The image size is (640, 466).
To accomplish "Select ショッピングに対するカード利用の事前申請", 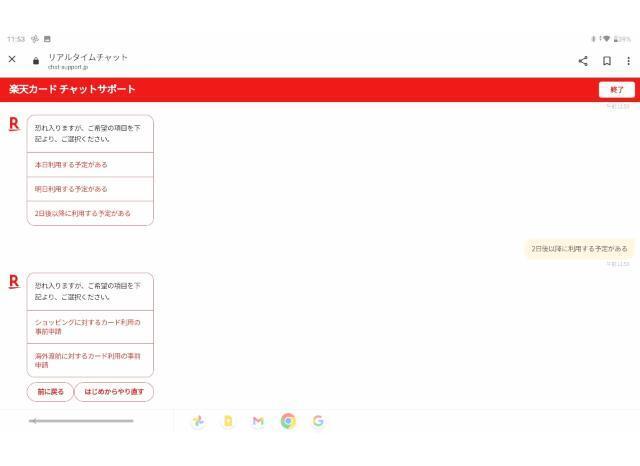I will [90, 327].
